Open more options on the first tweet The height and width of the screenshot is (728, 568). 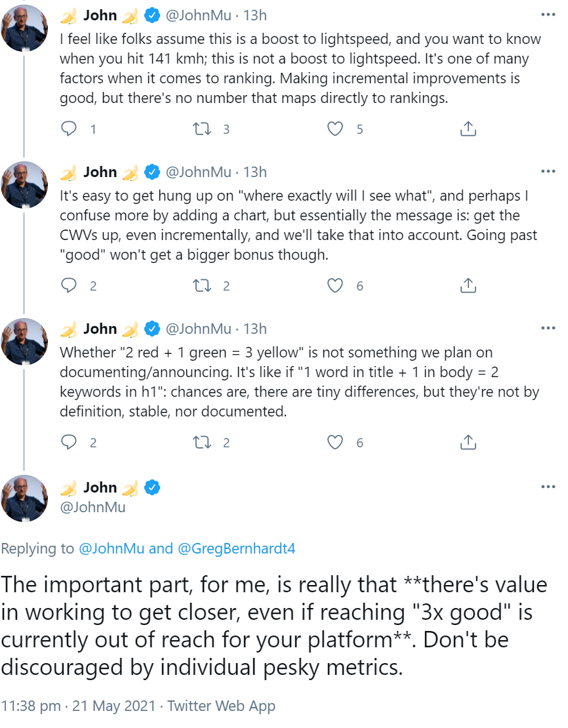coord(548,14)
